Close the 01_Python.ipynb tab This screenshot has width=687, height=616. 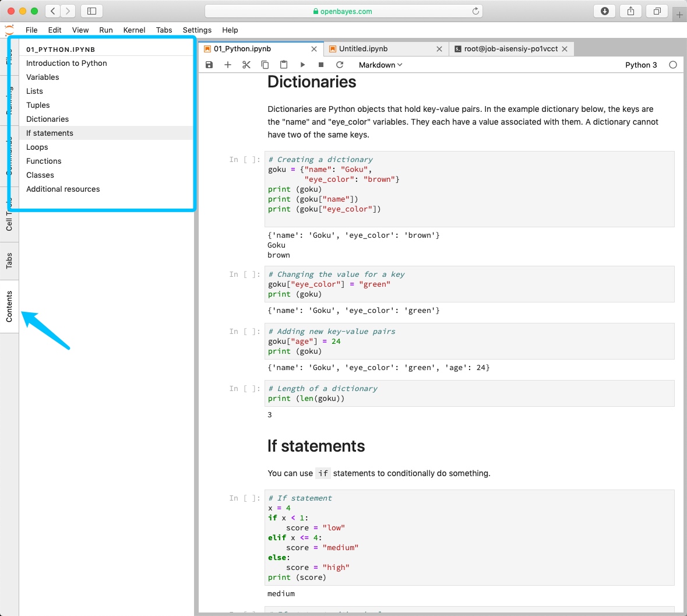(314, 49)
